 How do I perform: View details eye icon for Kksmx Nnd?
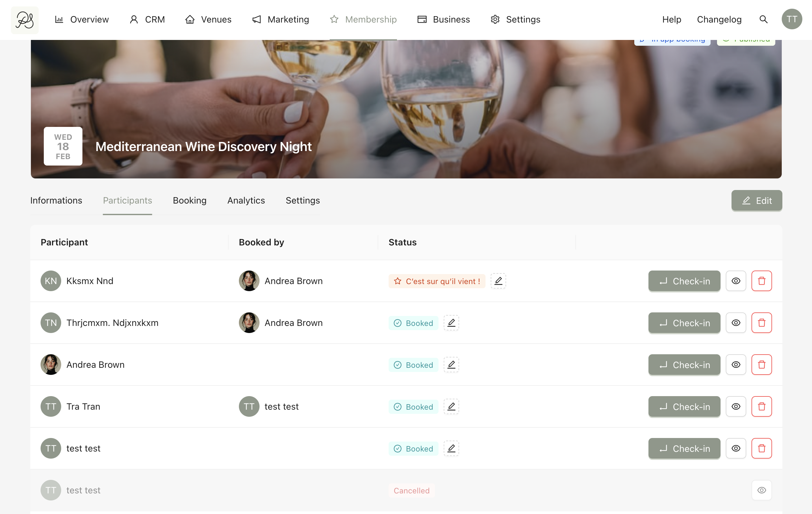[735, 281]
